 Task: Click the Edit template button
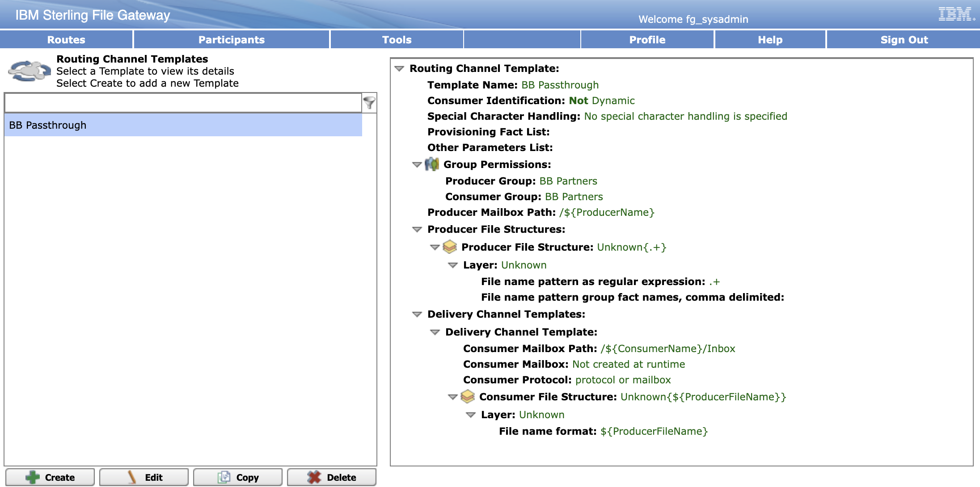(144, 477)
